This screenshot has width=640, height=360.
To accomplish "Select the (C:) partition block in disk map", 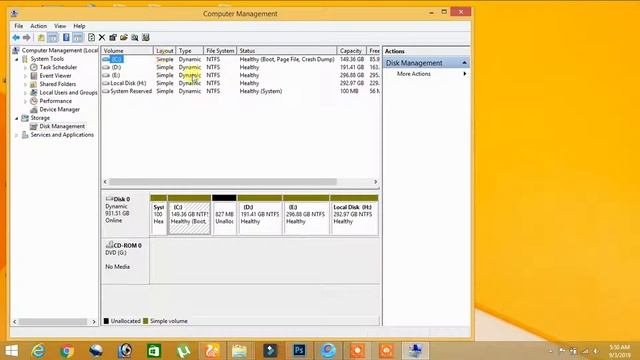I will (189, 215).
